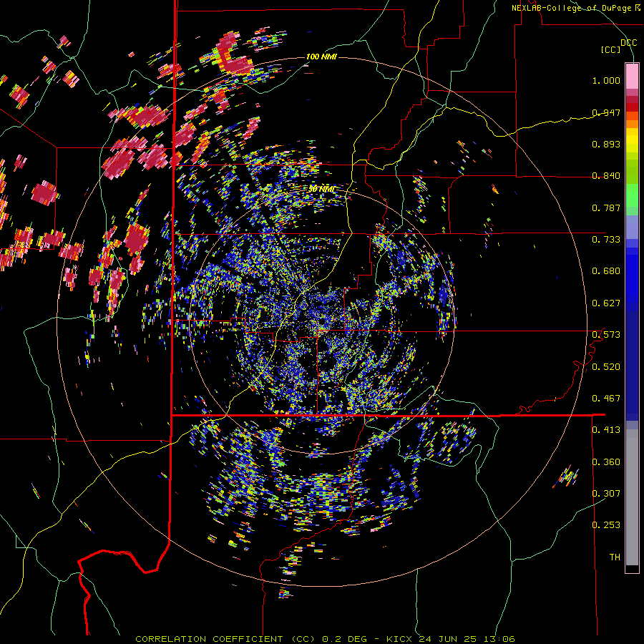Click the 0.787 scale value

pos(606,208)
